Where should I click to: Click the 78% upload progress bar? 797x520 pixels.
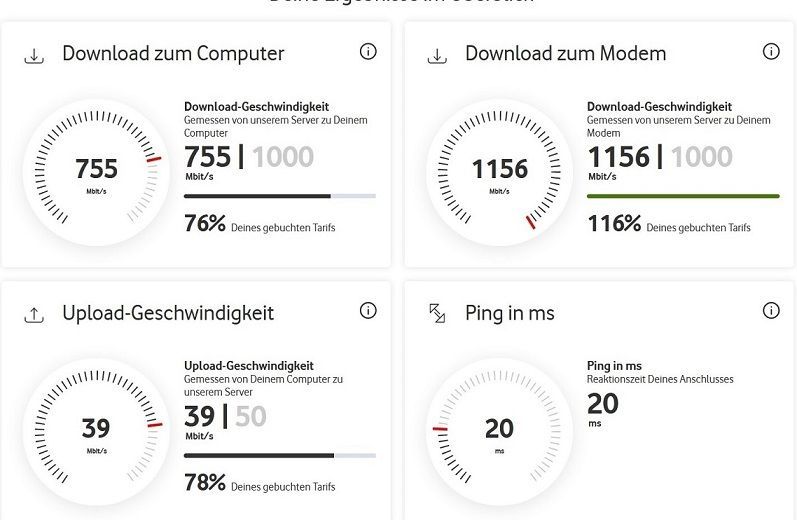click(280, 455)
